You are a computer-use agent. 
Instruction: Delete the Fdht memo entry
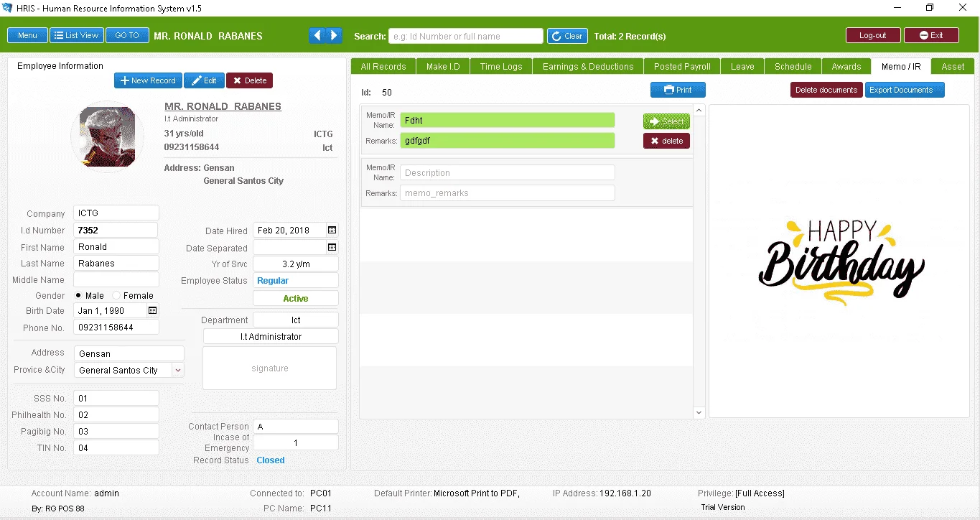666,141
